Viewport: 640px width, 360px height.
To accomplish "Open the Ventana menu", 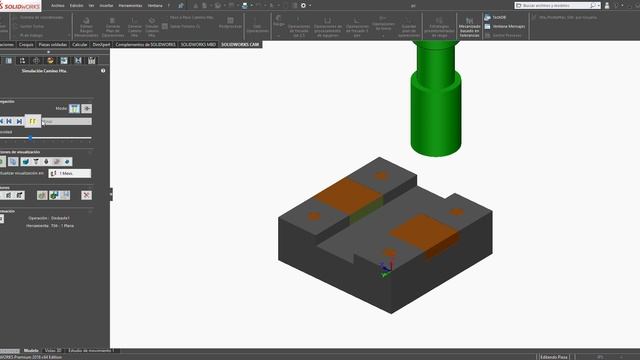I will (x=155, y=6).
